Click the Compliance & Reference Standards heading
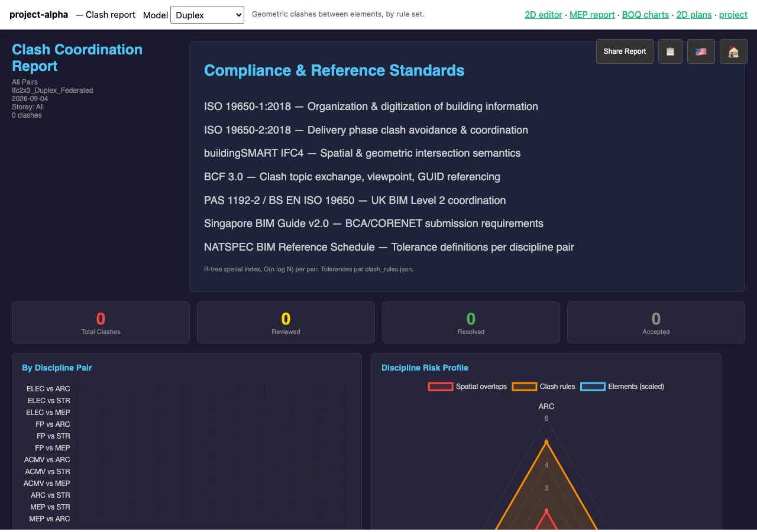This screenshot has height=532, width=757. (334, 70)
